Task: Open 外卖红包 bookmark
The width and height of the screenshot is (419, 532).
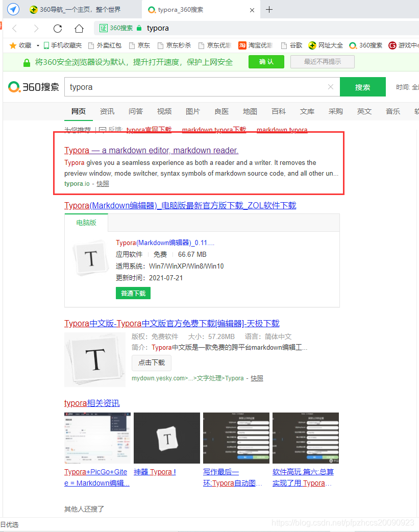Action: [105, 45]
